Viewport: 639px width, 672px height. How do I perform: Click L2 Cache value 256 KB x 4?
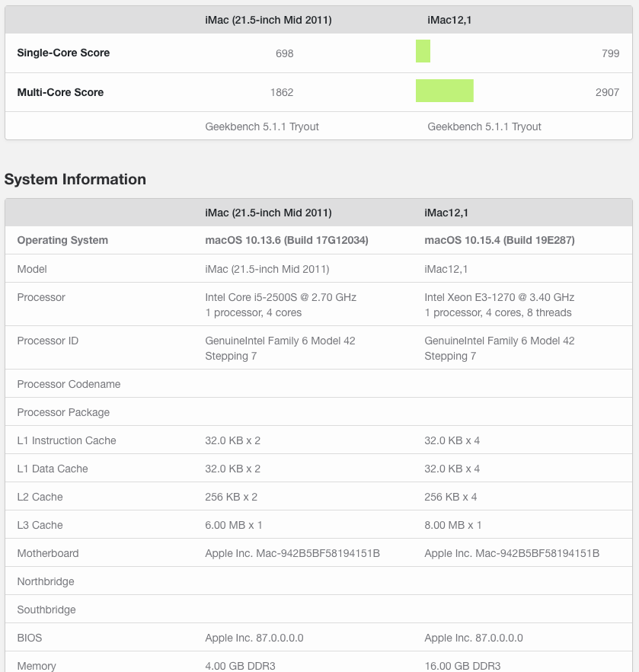(451, 497)
